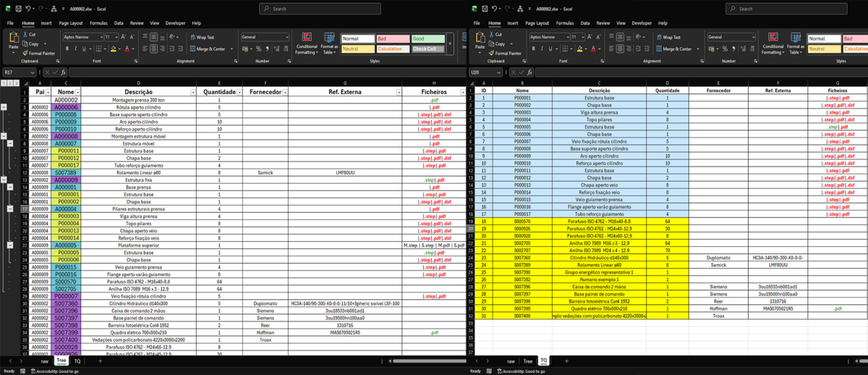This screenshot has width=868, height=375.
Task: Click fill color swatch in right window
Action: [579, 49]
